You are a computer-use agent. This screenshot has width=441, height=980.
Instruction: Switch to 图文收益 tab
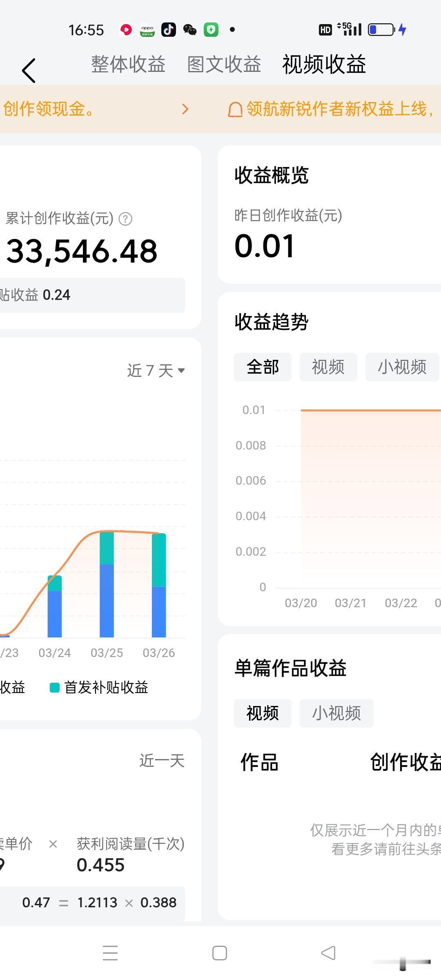[x=224, y=65]
